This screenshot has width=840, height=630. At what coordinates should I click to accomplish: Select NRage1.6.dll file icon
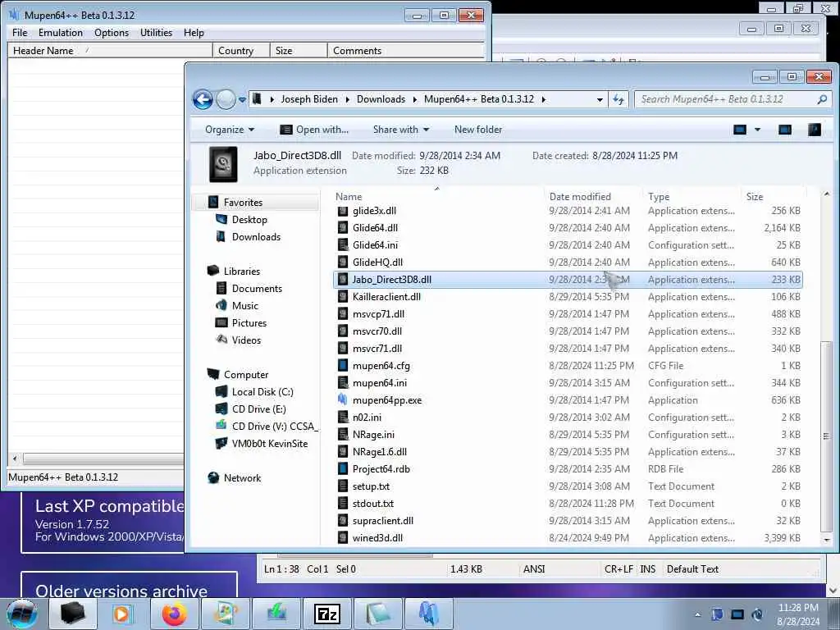(343, 452)
